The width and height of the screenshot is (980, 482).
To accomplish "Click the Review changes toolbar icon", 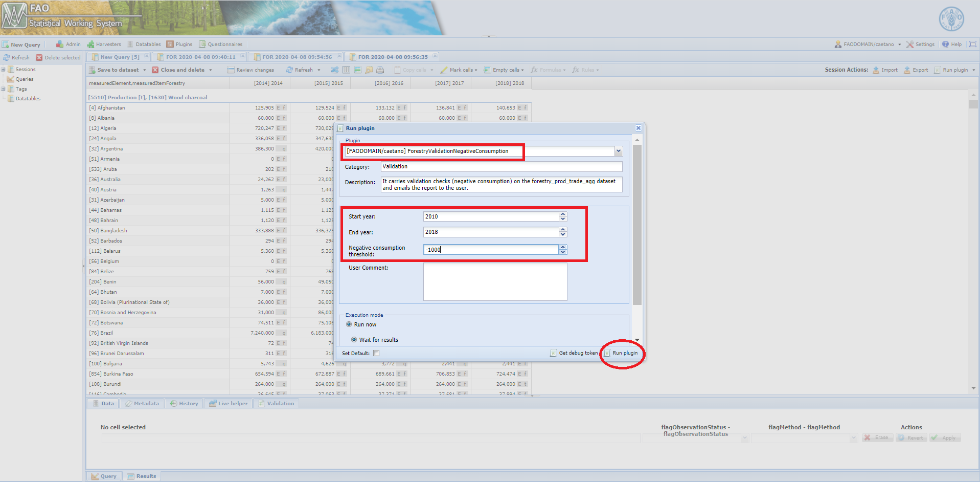I will click(x=231, y=70).
